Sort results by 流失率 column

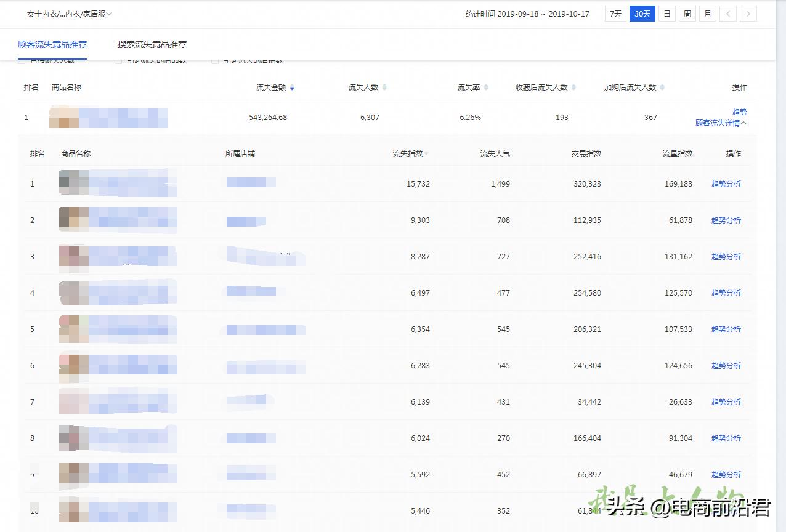[x=485, y=87]
